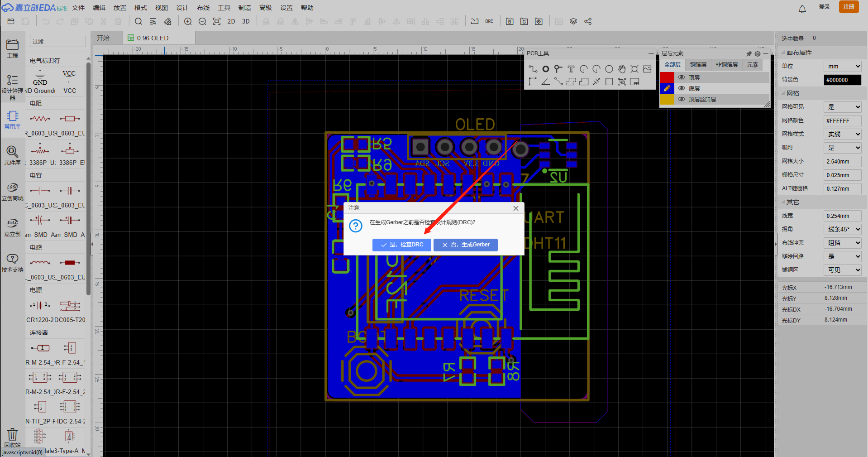Select the text tool in PCB tools
Screen dimensions: 868x457
tap(571, 69)
